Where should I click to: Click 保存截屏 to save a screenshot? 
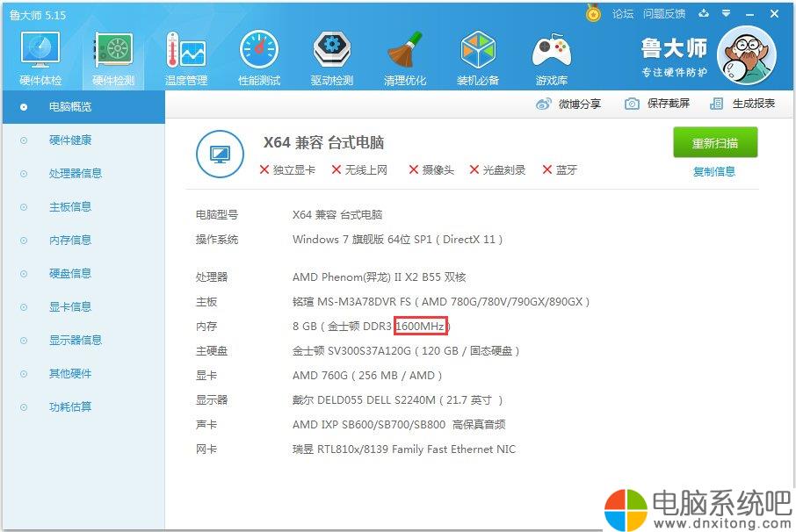click(668, 104)
